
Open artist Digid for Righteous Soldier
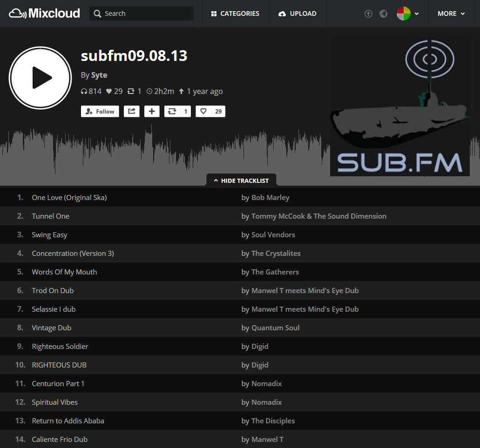(260, 347)
